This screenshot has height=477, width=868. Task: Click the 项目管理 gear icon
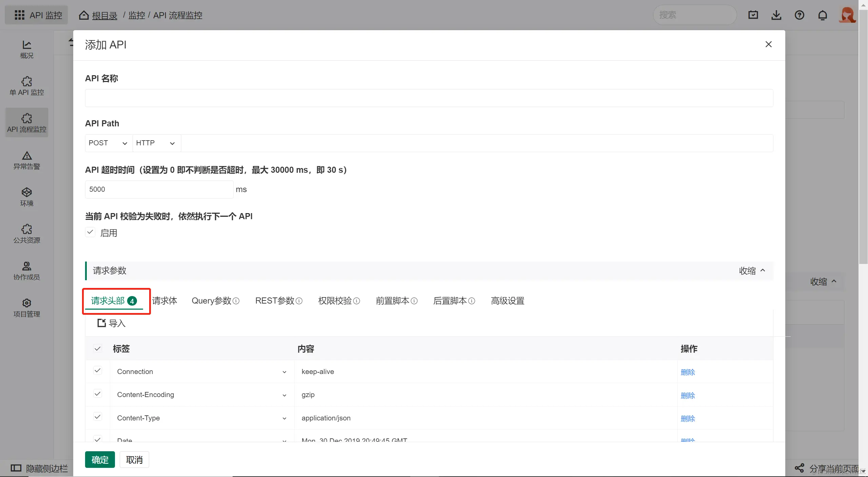(27, 303)
